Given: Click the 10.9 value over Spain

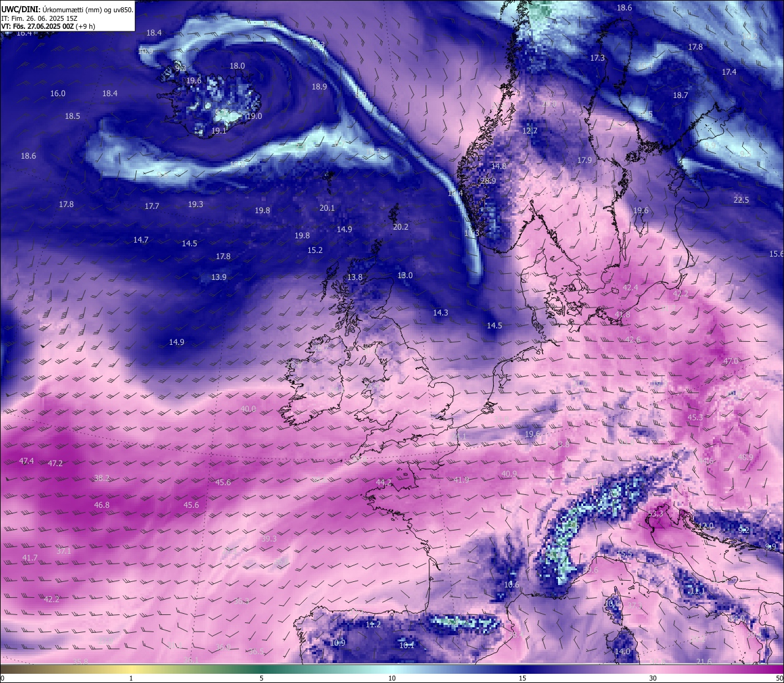Looking at the screenshot, I should click(337, 643).
